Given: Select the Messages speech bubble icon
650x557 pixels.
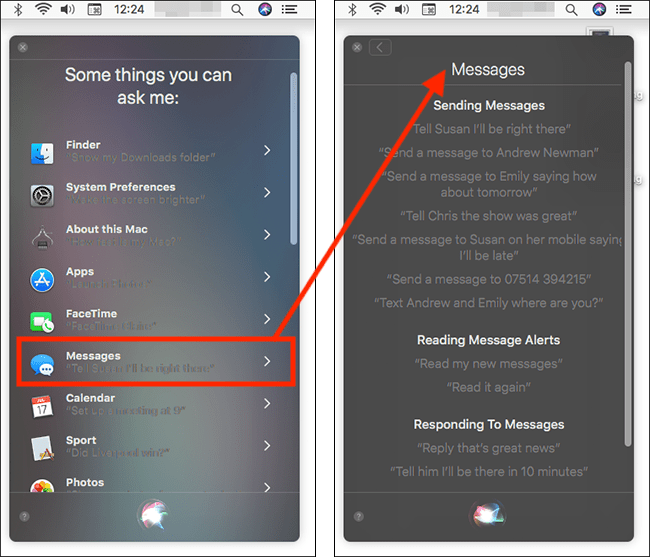Looking at the screenshot, I should click(x=42, y=365).
